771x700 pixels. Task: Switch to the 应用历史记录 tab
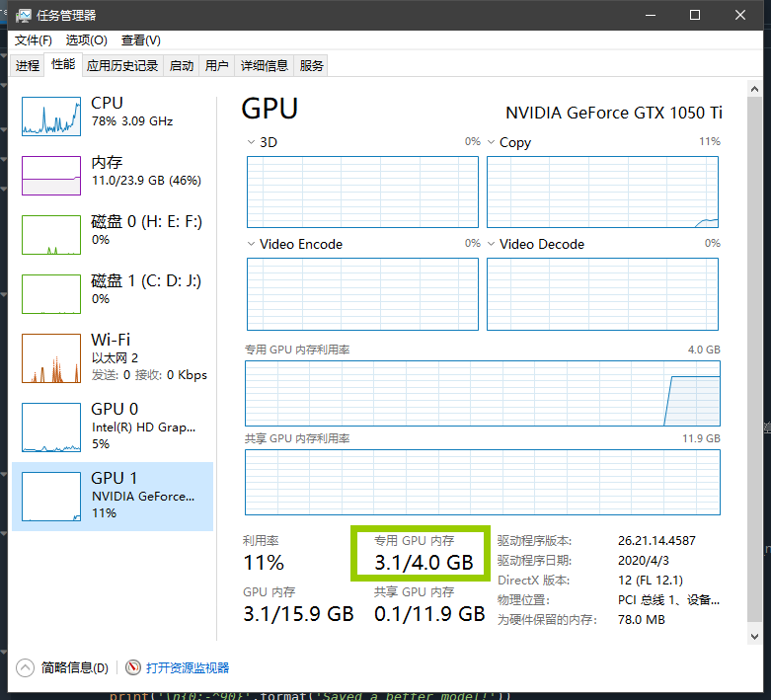click(x=122, y=65)
